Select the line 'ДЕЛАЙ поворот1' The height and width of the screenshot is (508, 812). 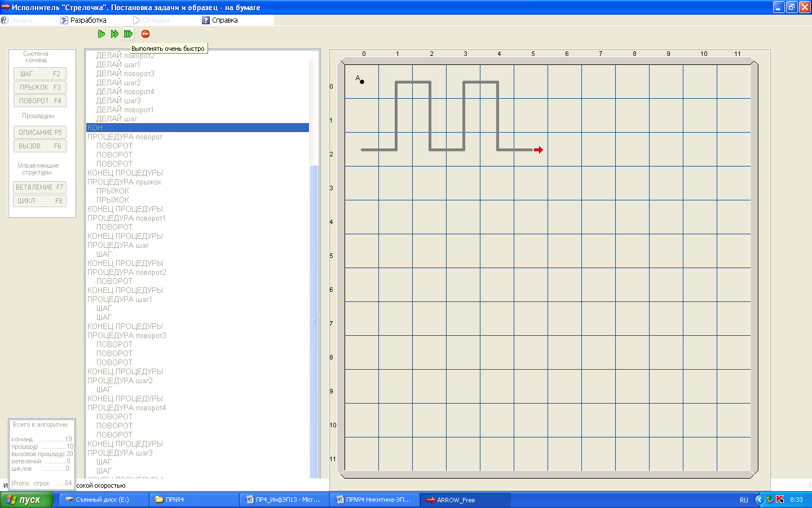[125, 110]
